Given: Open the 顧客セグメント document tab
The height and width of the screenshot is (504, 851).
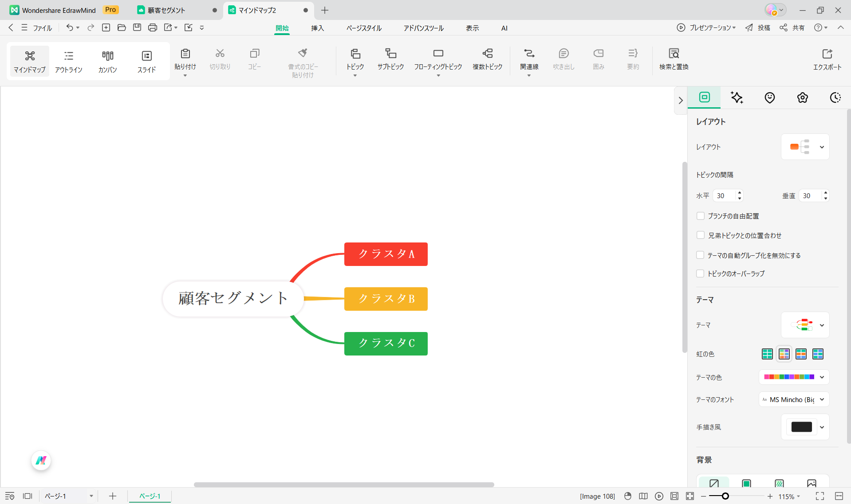Looking at the screenshot, I should tap(166, 10).
